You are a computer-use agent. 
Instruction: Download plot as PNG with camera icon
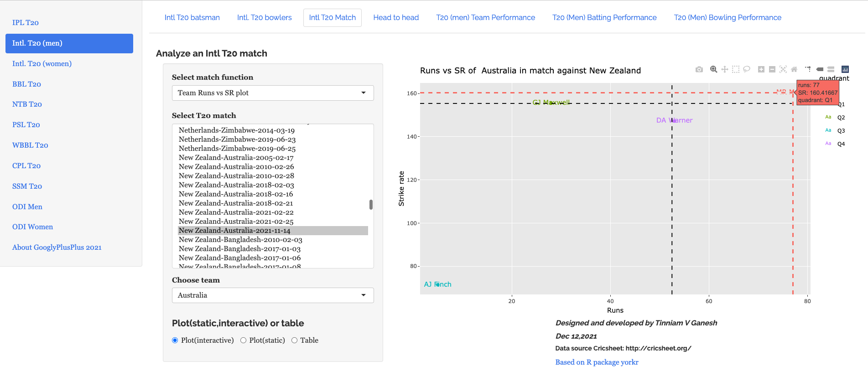[699, 69]
